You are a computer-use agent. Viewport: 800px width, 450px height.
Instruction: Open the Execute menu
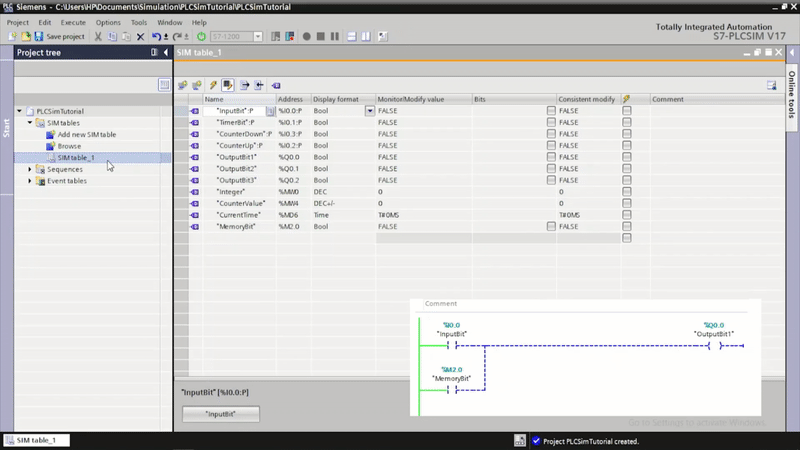tap(73, 22)
